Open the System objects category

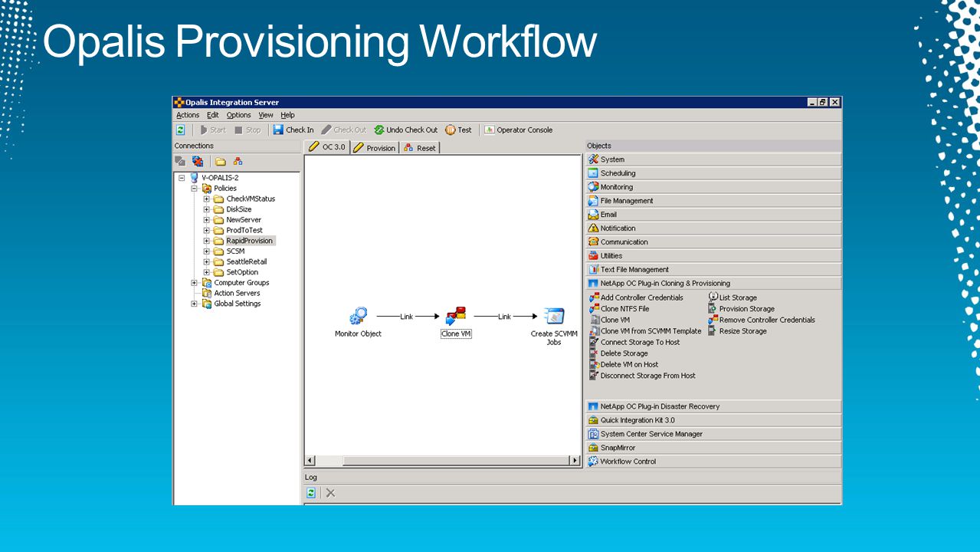point(713,159)
